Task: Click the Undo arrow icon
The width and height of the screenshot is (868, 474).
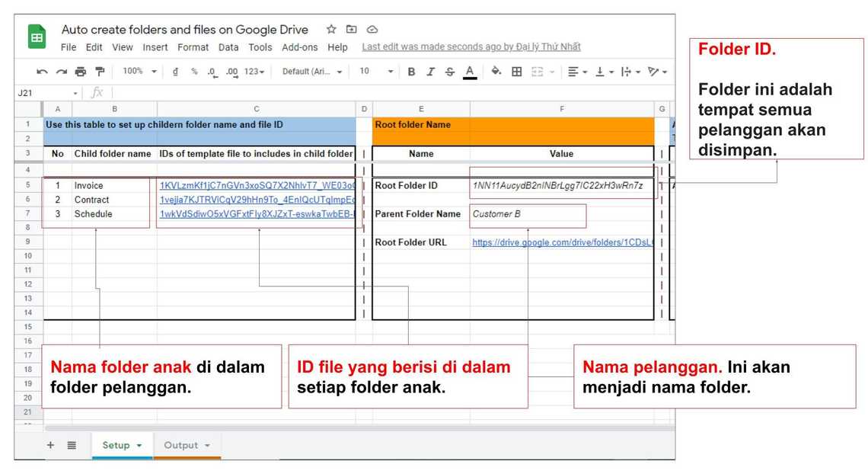Action: tap(42, 72)
